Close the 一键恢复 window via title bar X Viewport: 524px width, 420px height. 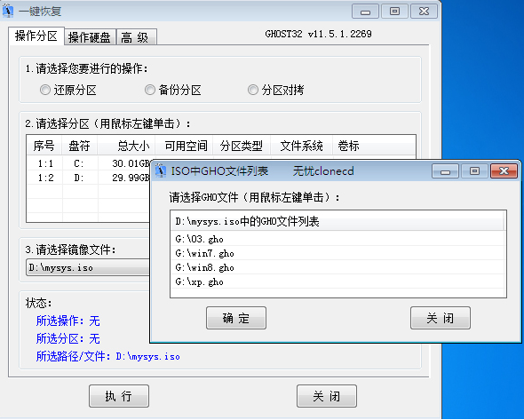pyautogui.click(x=424, y=12)
